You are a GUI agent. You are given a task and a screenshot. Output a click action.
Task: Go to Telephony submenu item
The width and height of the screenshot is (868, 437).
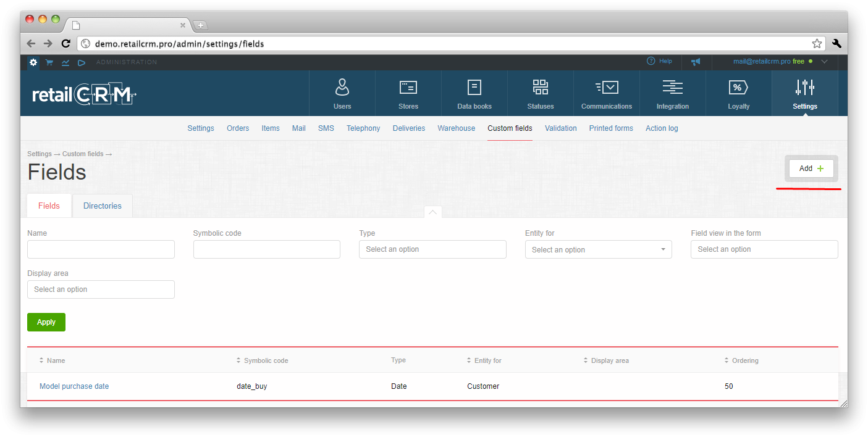click(x=363, y=128)
